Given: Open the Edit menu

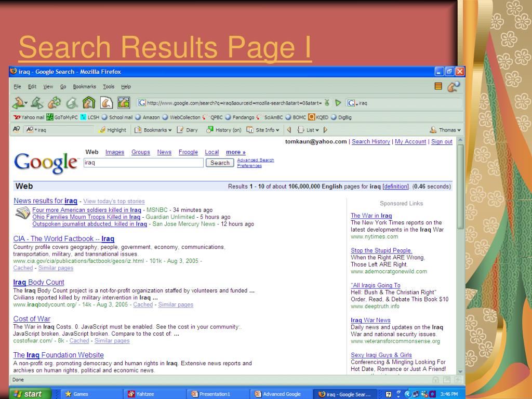Looking at the screenshot, I should tap(32, 87).
